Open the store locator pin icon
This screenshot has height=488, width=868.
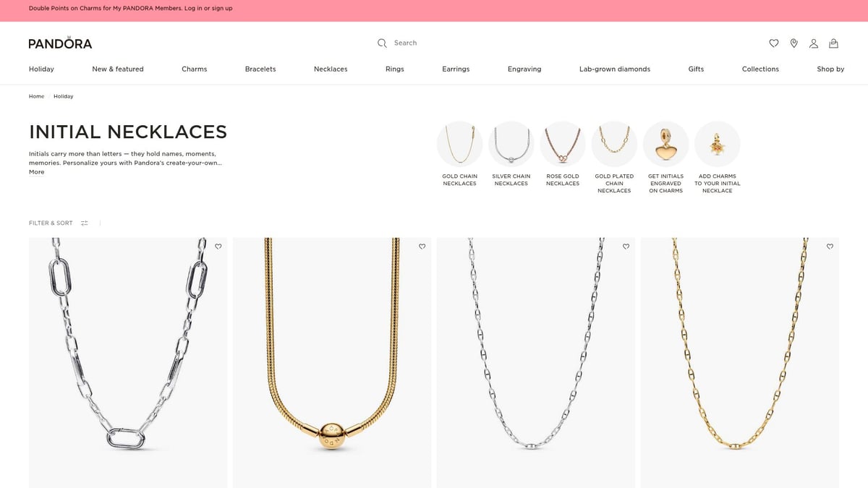(x=793, y=43)
